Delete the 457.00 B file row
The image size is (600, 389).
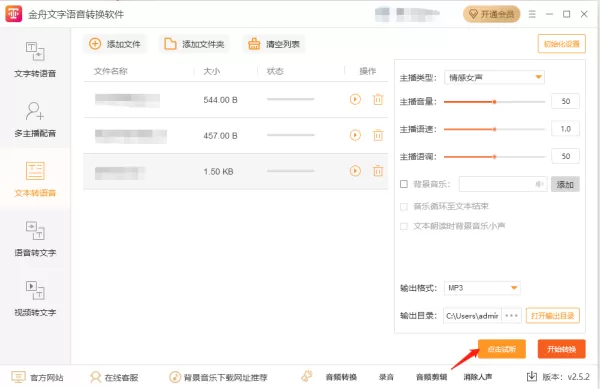tap(378, 135)
